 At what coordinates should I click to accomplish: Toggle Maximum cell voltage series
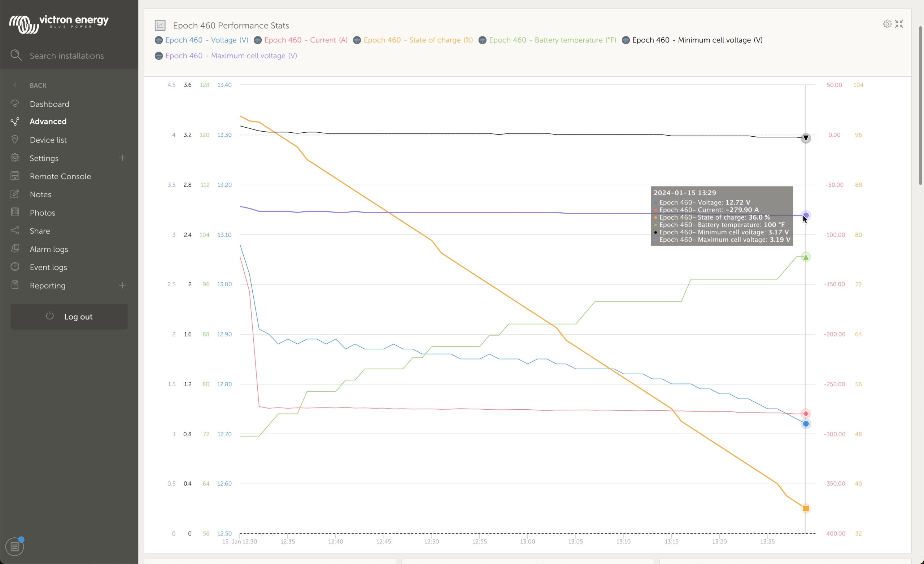231,56
